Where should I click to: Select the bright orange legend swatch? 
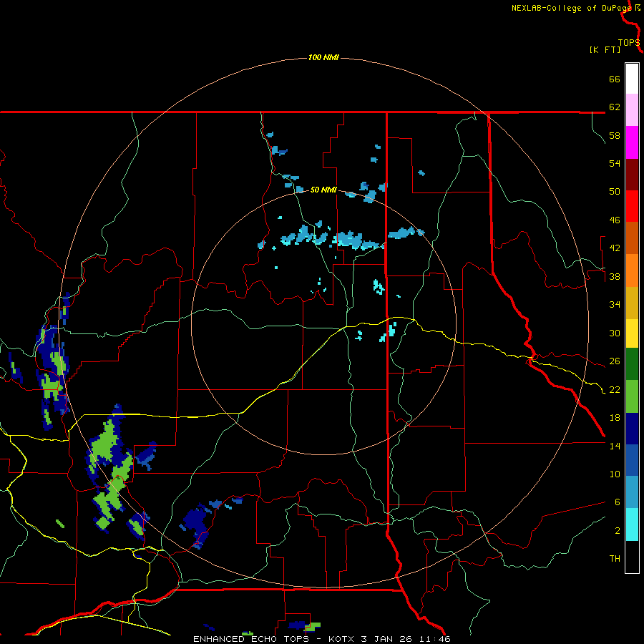click(632, 270)
